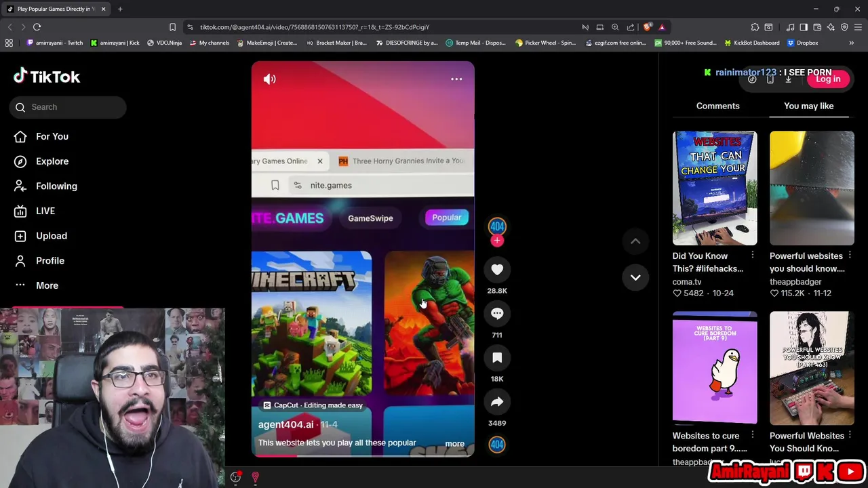This screenshot has height=488, width=868.
Task: Switch to the You may like tab
Action: 808,106
